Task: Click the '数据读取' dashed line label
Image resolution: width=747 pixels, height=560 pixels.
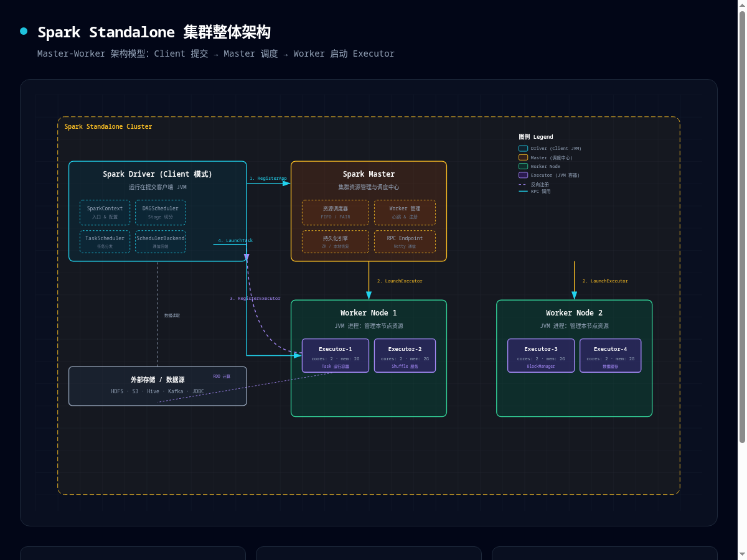Action: click(172, 315)
